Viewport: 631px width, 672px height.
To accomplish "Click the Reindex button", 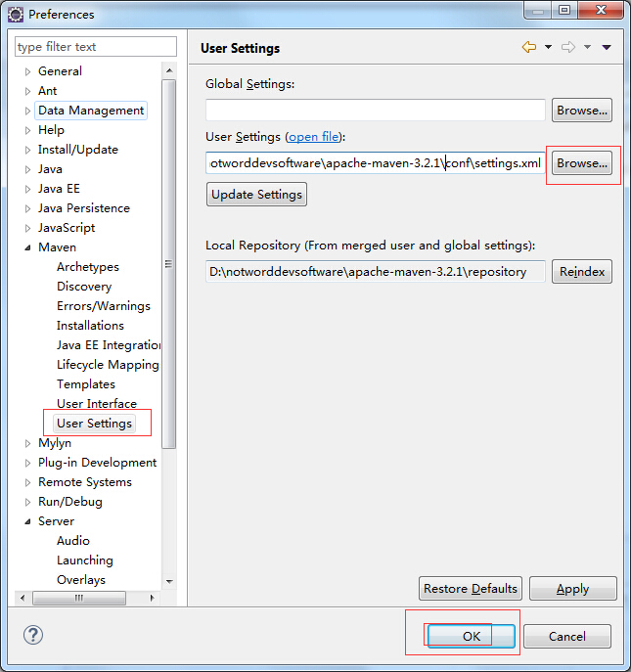I will coord(582,271).
